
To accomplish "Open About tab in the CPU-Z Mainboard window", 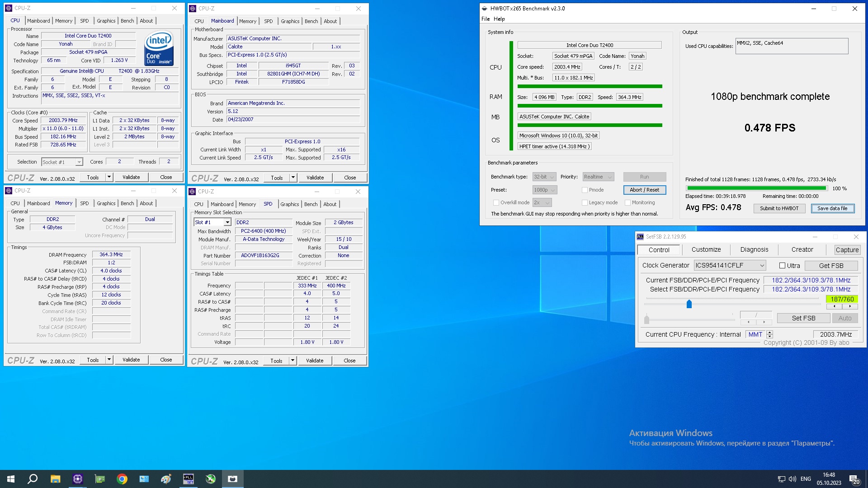I will [x=330, y=22].
